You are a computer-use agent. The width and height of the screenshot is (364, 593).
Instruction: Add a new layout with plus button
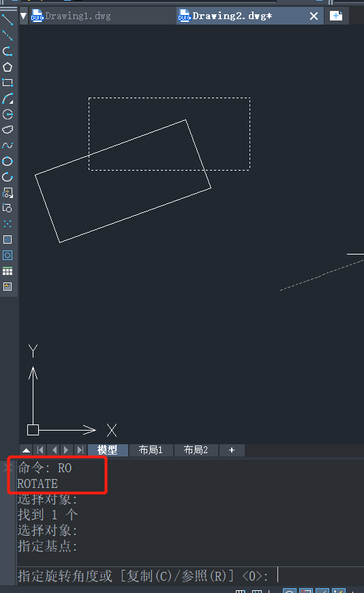(232, 450)
